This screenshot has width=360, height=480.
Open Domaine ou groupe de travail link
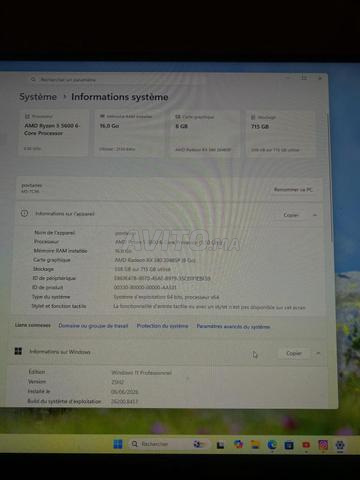coord(93,326)
